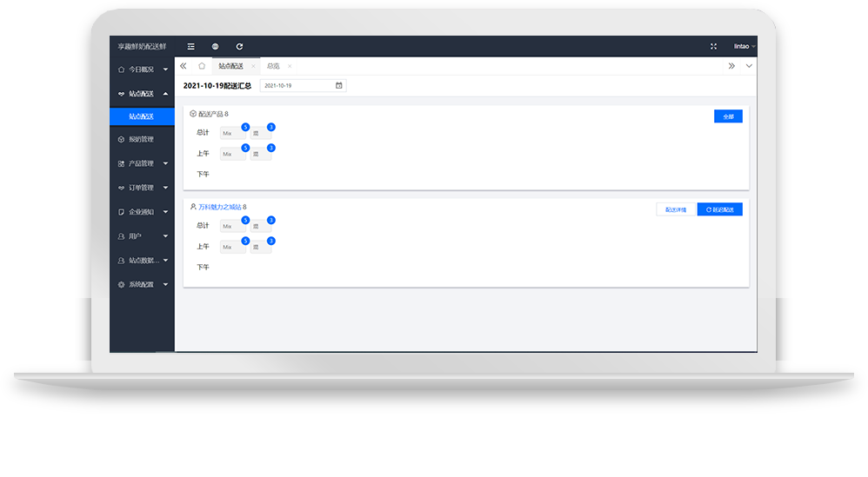Screen dimensions: 868x477
Task: Open the lintao user dropdown
Action: (x=744, y=46)
